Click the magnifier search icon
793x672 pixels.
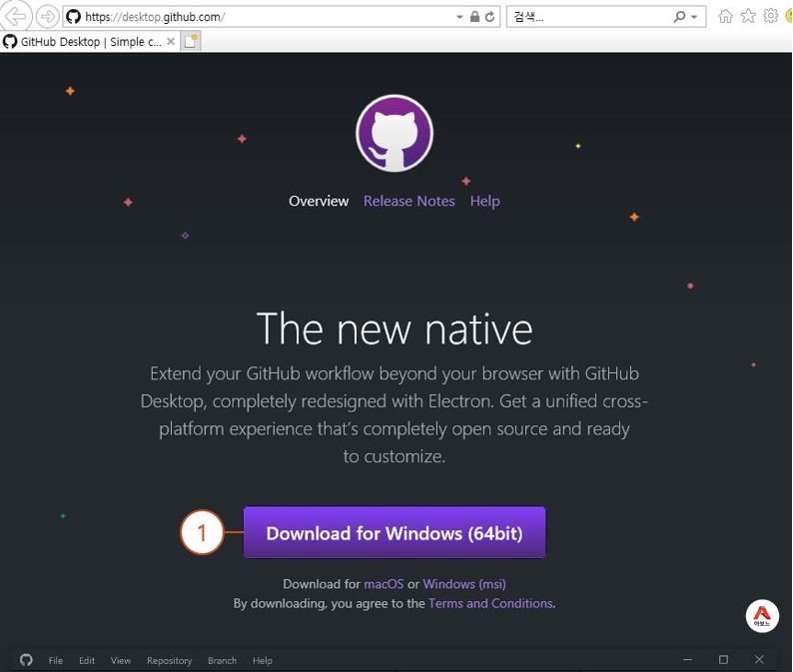point(679,17)
